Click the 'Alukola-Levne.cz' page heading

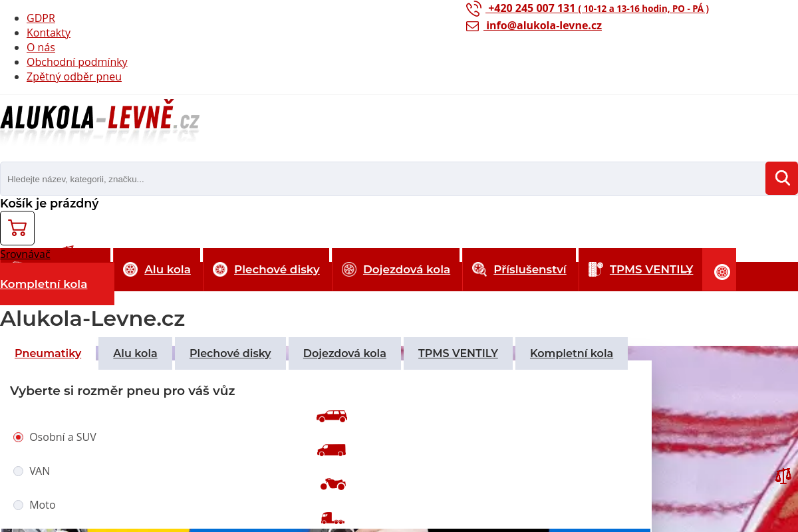(x=92, y=319)
